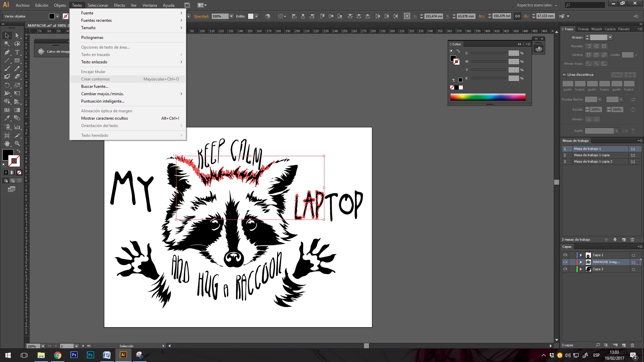This screenshot has height=362, width=644.
Task: Open the Estilo style dropdown
Action: [x=256, y=16]
